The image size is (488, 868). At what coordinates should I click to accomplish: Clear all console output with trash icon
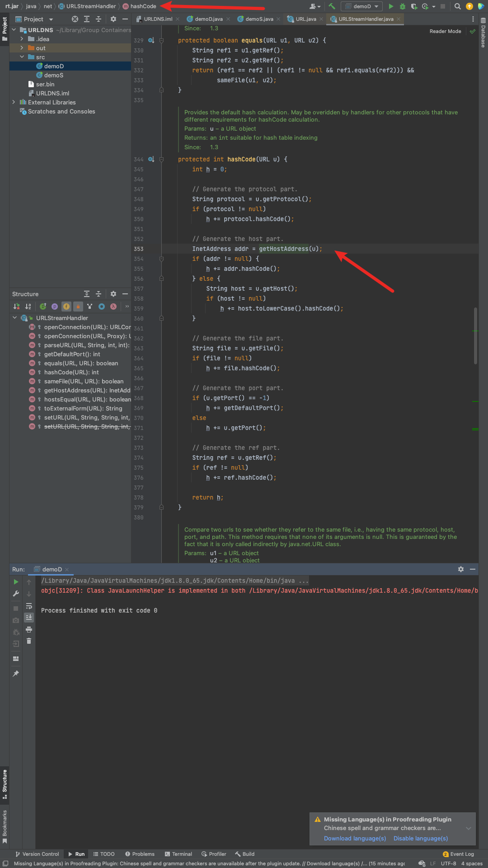(29, 641)
